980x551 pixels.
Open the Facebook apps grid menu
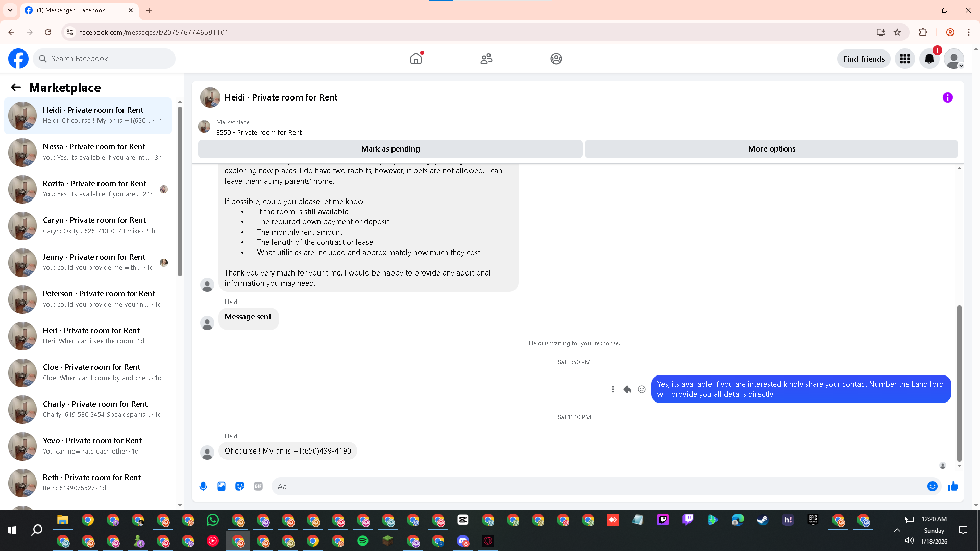[905, 59]
